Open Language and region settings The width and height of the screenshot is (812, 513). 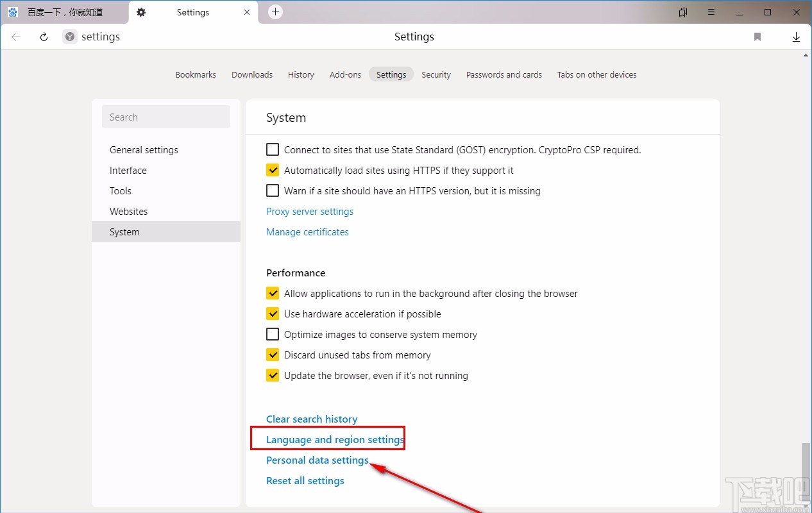pos(335,439)
